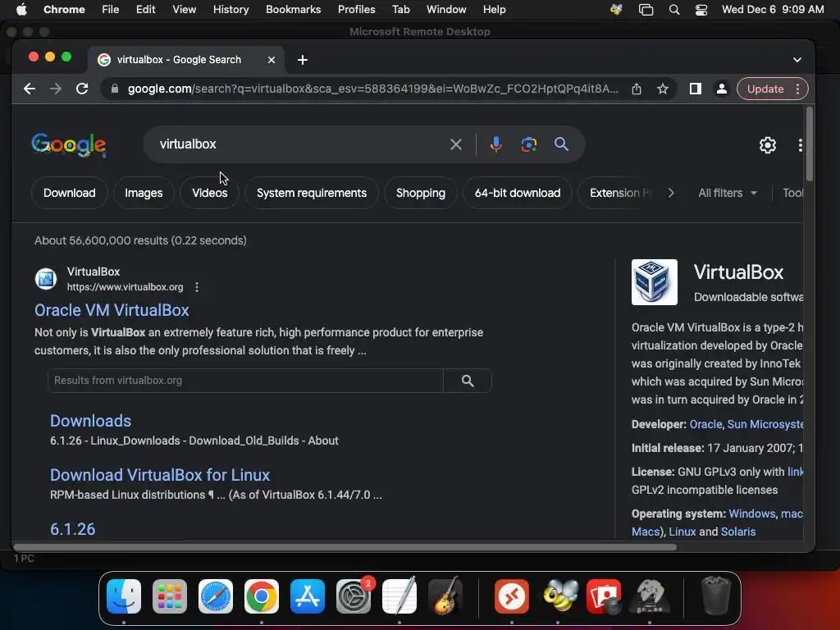Click the vertical page scrollbar
The image size is (840, 630).
pos(810,144)
